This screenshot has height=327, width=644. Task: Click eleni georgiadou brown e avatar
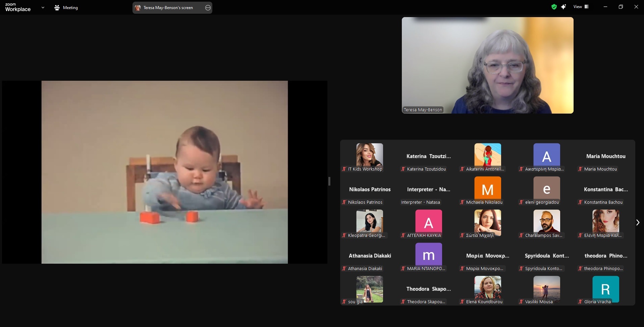547,188
